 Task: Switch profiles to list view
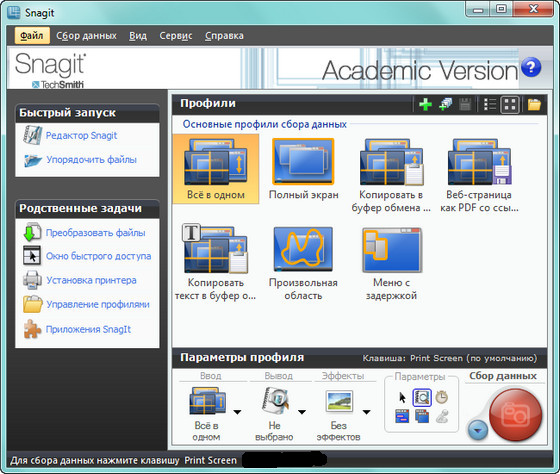click(490, 105)
